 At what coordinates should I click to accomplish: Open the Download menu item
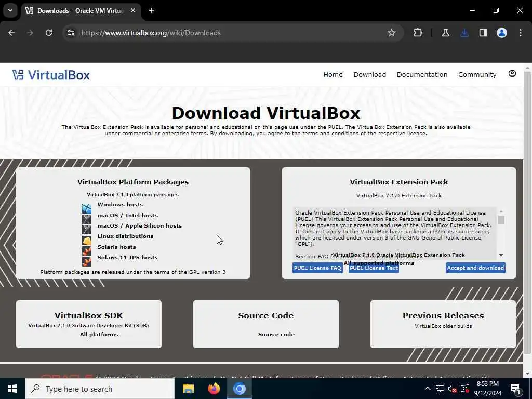[x=370, y=74]
